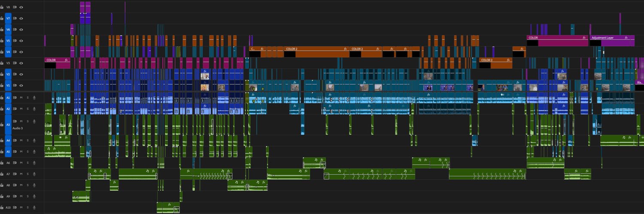This screenshot has width=644, height=214.
Task: Hide the V5 video track
Action: 21,40
